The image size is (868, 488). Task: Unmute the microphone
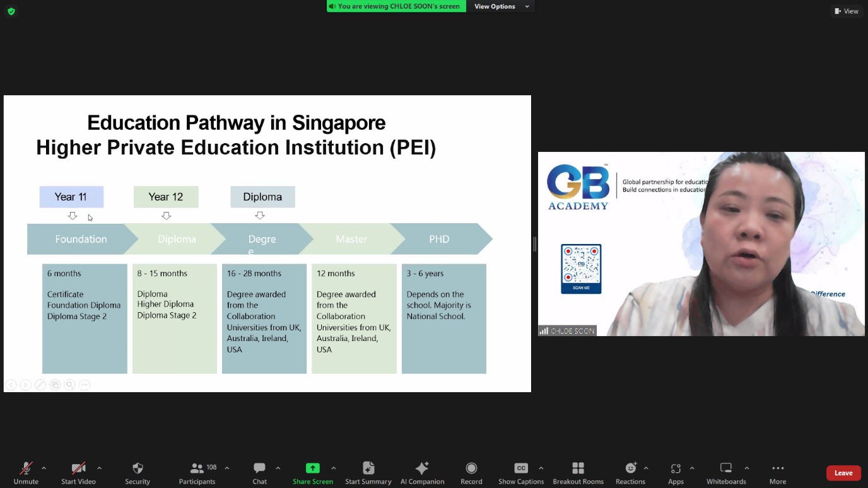[26, 468]
